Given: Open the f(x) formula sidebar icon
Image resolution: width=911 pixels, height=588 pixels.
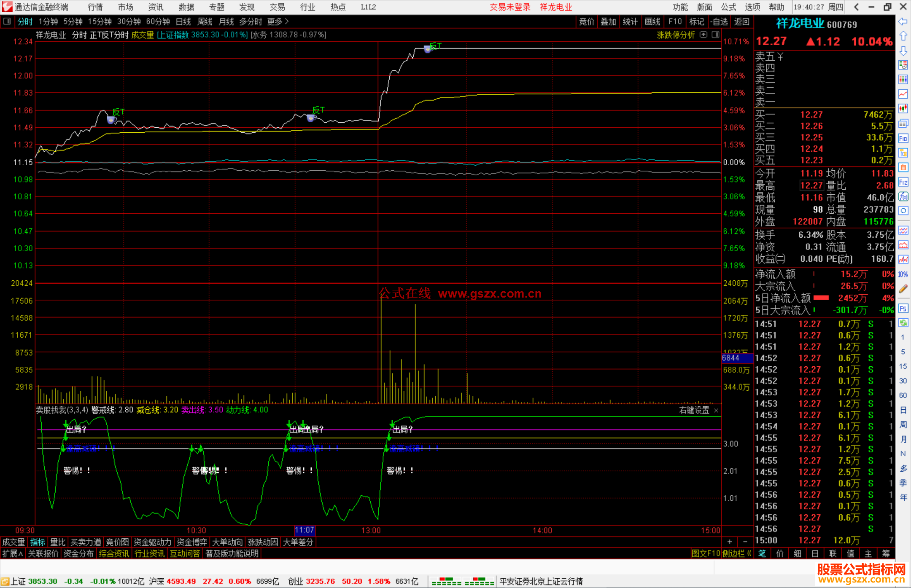Looking at the screenshot, I should [903, 196].
